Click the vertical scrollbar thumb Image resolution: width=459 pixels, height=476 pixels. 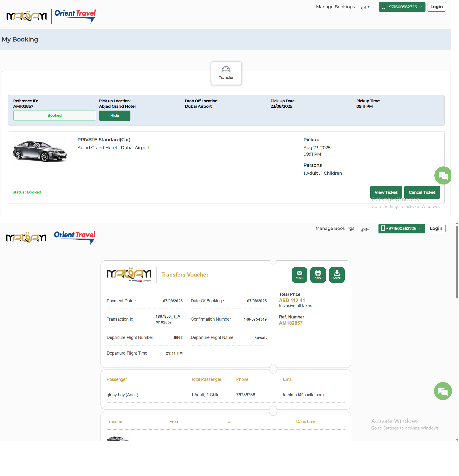pos(457,262)
